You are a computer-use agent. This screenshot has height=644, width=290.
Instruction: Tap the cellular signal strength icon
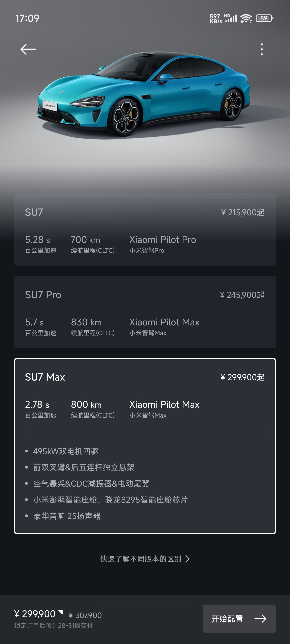(231, 18)
